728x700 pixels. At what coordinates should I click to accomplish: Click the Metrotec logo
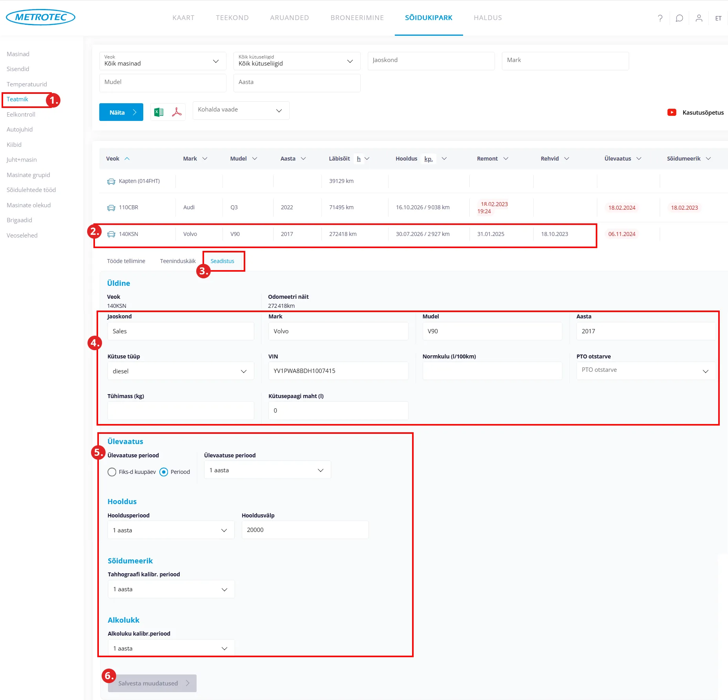click(x=40, y=17)
